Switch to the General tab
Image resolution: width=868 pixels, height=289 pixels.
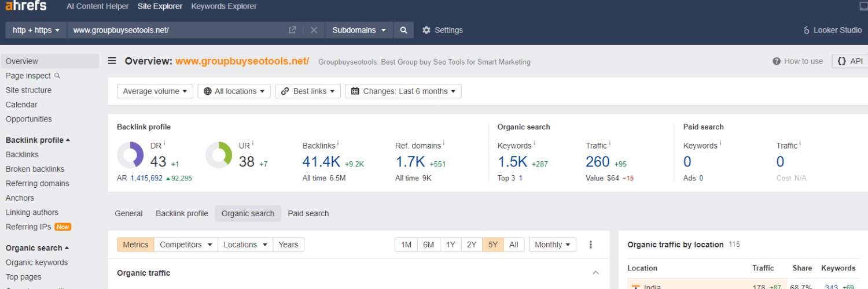pyautogui.click(x=128, y=213)
